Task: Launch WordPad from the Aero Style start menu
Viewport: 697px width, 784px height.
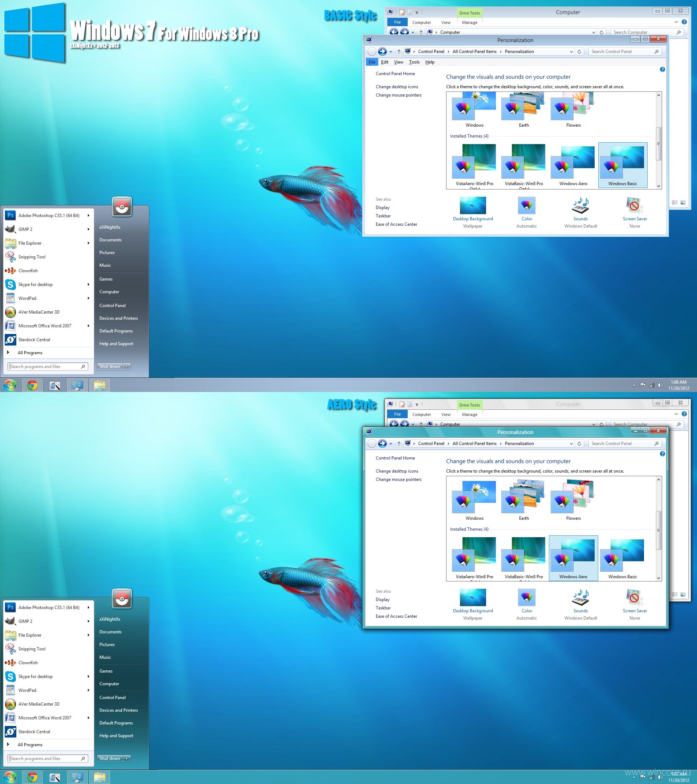Action: click(x=48, y=690)
